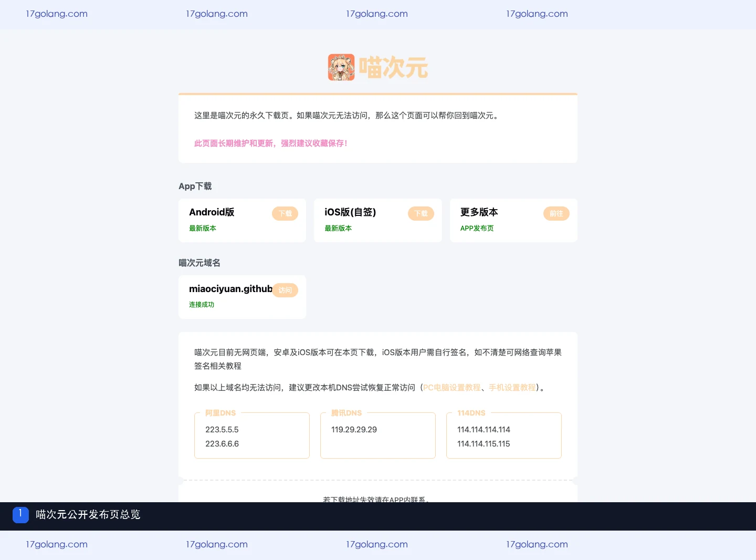This screenshot has width=756, height=560.
Task: Click the 阿里DNS box label
Action: pyautogui.click(x=220, y=413)
